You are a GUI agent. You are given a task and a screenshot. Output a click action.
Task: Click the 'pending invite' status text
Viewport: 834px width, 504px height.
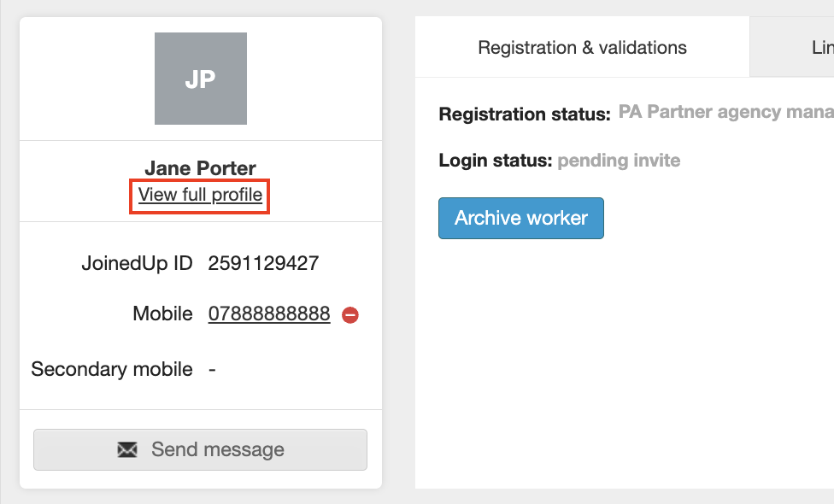619,161
